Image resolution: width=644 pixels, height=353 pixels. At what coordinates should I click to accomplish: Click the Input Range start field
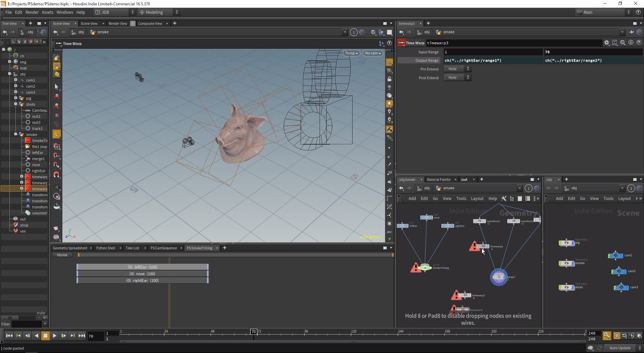[493, 52]
